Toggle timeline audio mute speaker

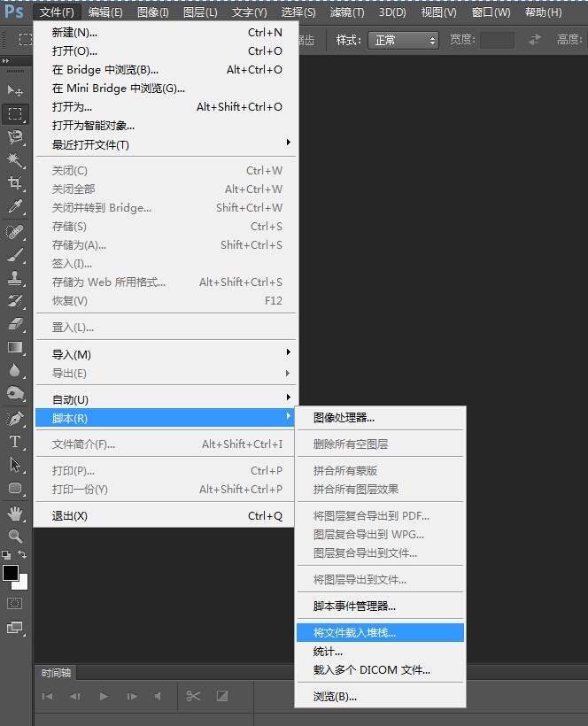click(158, 696)
